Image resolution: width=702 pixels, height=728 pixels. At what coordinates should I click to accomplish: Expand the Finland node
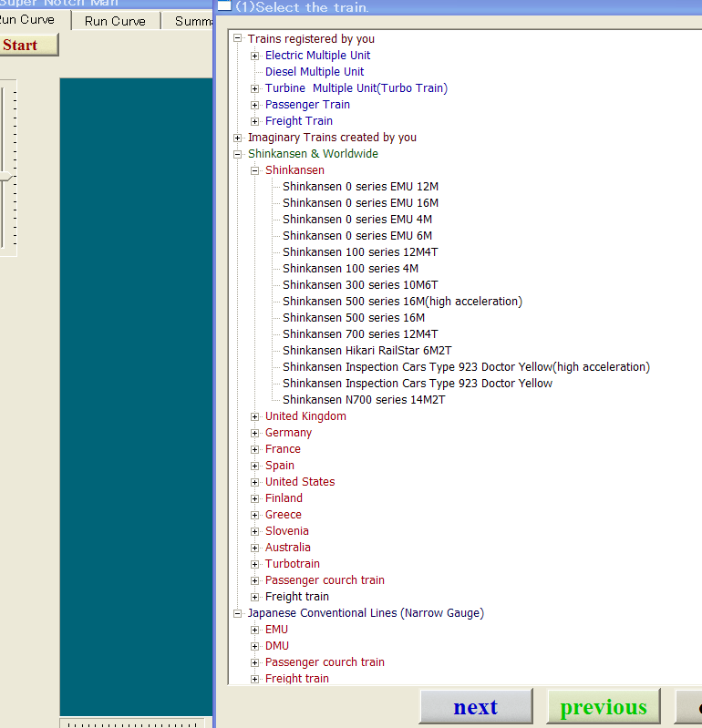point(254,498)
